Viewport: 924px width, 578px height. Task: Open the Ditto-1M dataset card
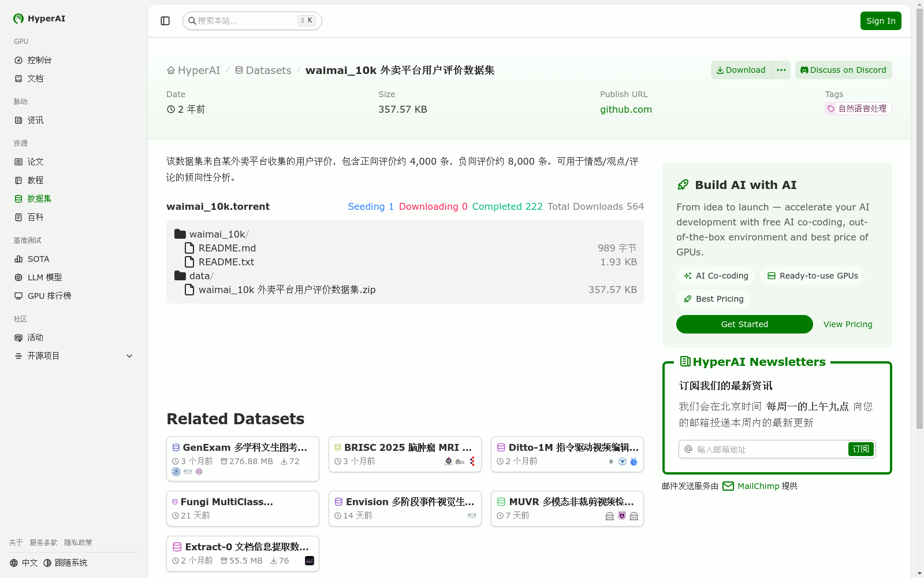(567, 454)
